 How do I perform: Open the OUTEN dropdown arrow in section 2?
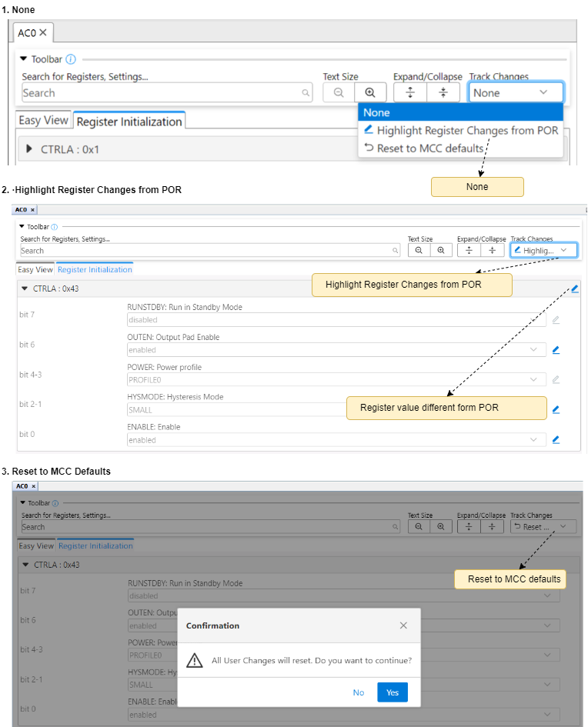(x=535, y=349)
